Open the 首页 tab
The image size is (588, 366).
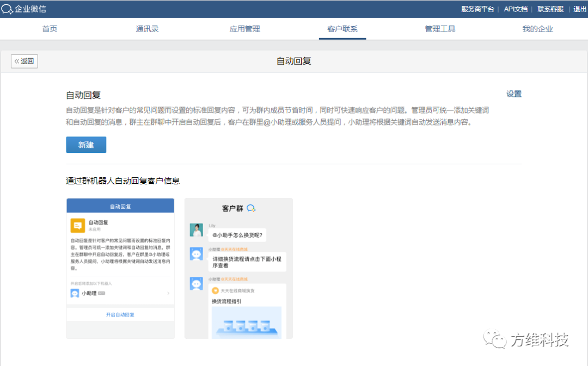pyautogui.click(x=50, y=29)
